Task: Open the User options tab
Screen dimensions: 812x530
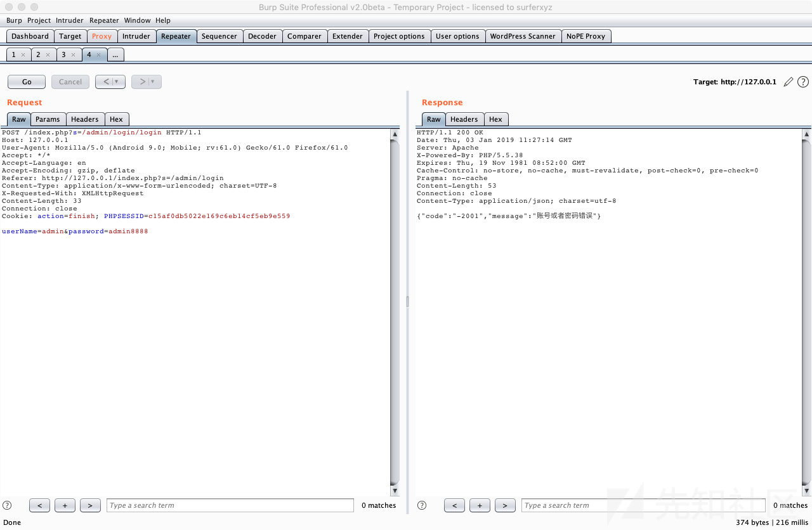Action: [457, 36]
